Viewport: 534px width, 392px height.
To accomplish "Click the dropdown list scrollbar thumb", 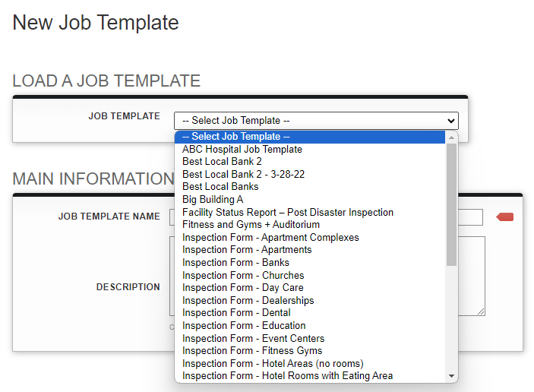I will coord(452,204).
